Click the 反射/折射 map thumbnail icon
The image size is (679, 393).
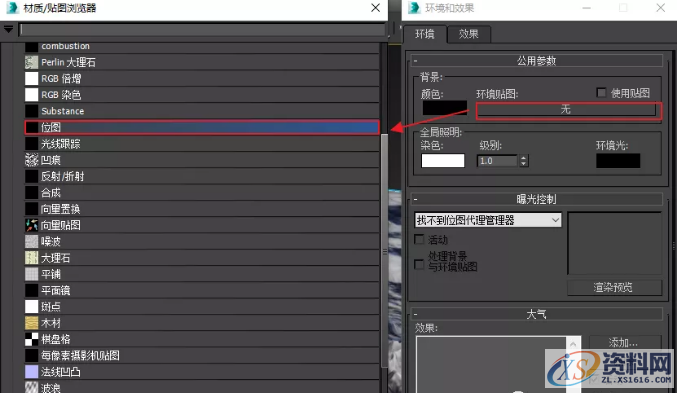(x=31, y=176)
